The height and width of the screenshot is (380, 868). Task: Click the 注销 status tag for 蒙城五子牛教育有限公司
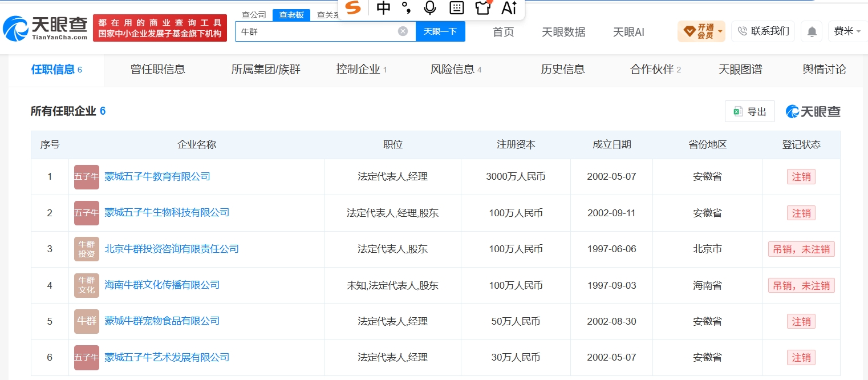801,177
